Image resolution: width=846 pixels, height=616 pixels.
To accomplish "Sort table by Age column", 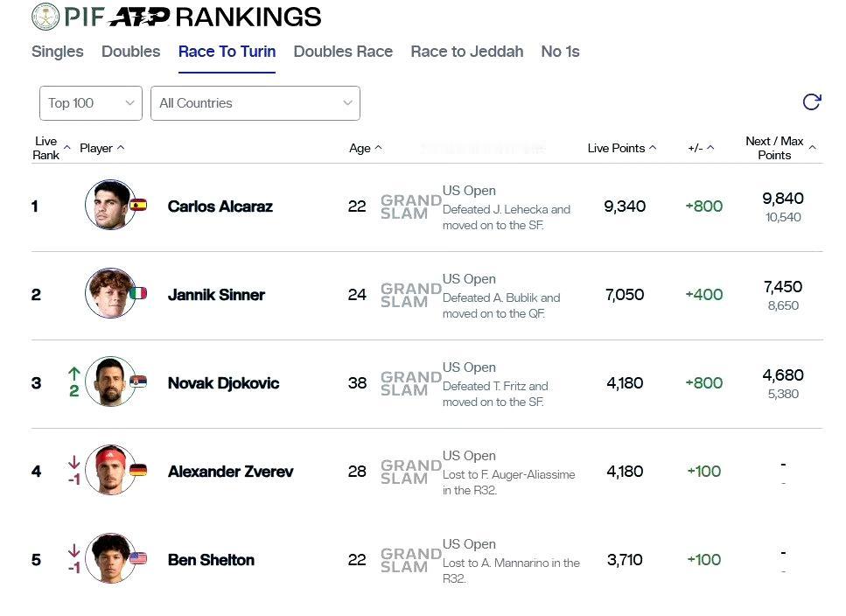I will point(366,148).
